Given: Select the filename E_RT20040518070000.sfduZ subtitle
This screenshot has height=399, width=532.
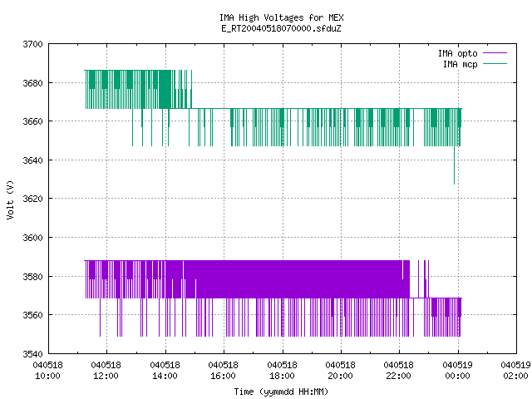Looking at the screenshot, I should coord(281,28).
